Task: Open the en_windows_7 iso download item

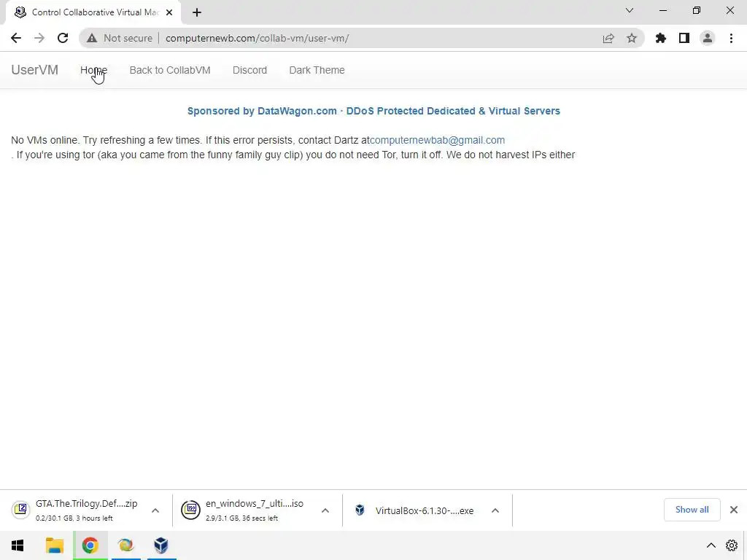Action: [x=248, y=510]
